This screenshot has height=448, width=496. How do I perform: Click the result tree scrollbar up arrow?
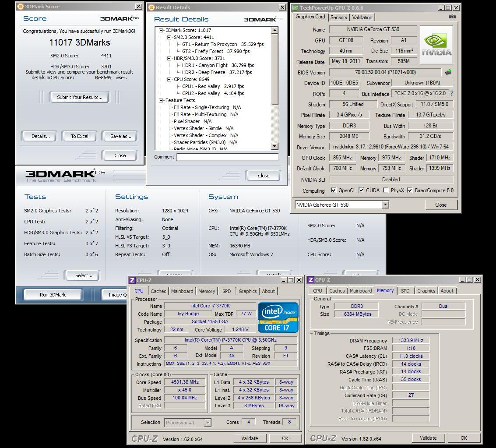point(275,30)
